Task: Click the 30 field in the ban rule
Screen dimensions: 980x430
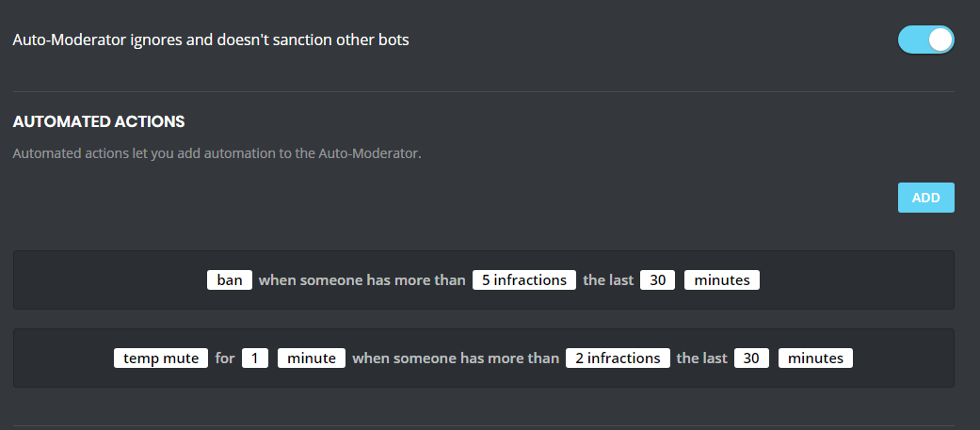Action: pyautogui.click(x=657, y=279)
